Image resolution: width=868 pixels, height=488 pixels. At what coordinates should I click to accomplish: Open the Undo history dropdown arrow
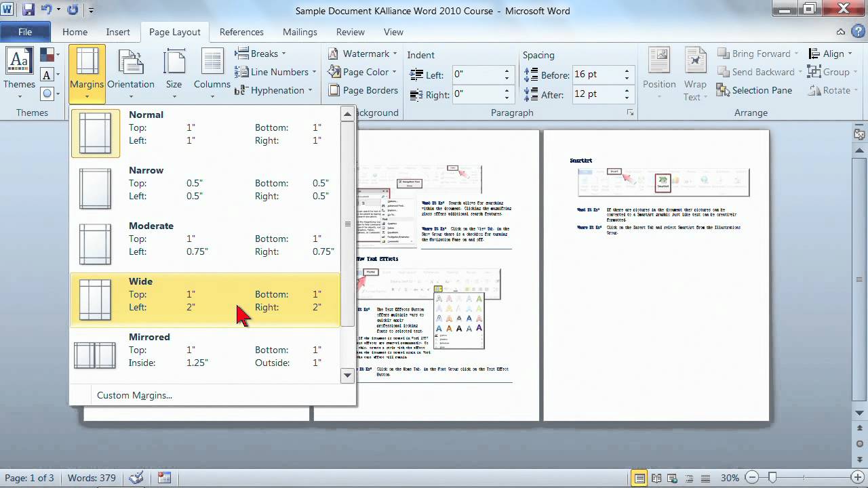click(58, 11)
